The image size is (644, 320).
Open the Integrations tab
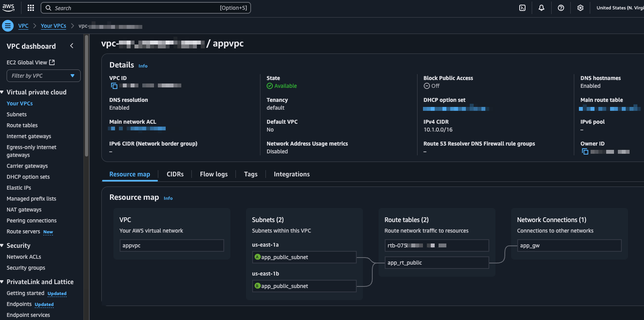[292, 174]
